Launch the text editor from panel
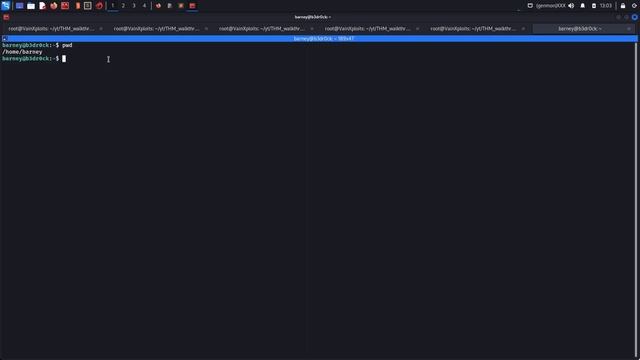The image size is (640, 360). pyautogui.click(x=42, y=6)
